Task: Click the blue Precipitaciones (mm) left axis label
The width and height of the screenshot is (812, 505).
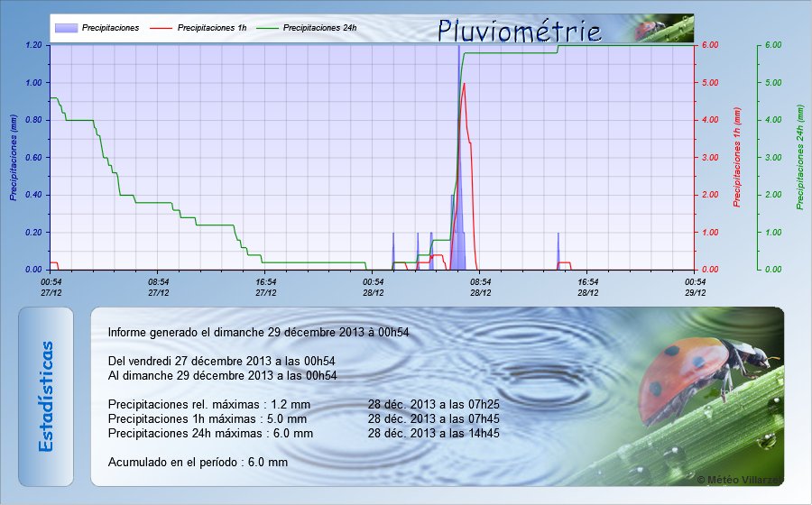Action: (x=13, y=158)
